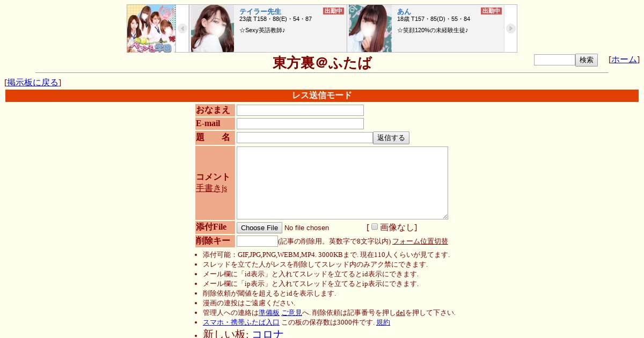Go to ホーム link
The height and width of the screenshot is (338, 644).
click(x=624, y=60)
